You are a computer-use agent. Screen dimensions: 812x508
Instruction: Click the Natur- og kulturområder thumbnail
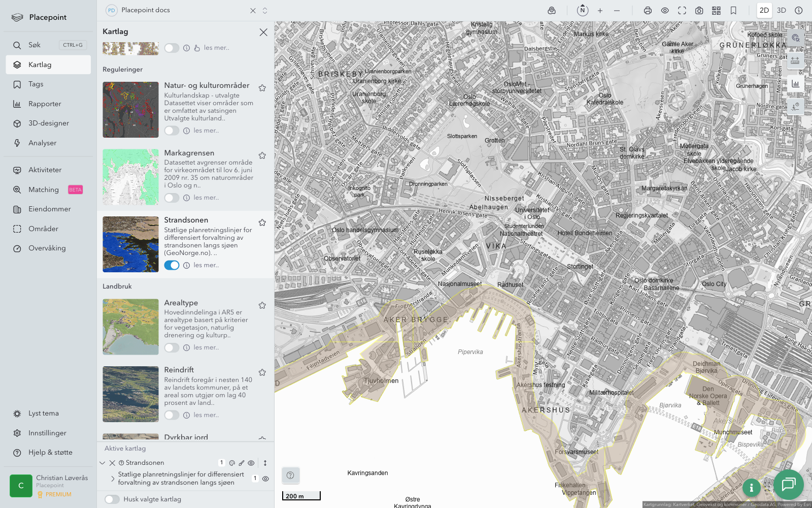click(x=130, y=110)
